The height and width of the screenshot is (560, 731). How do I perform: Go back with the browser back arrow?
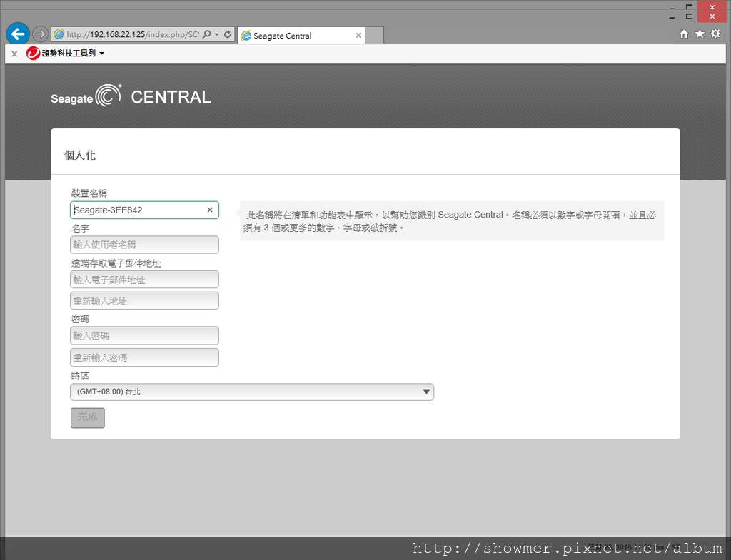[x=18, y=34]
